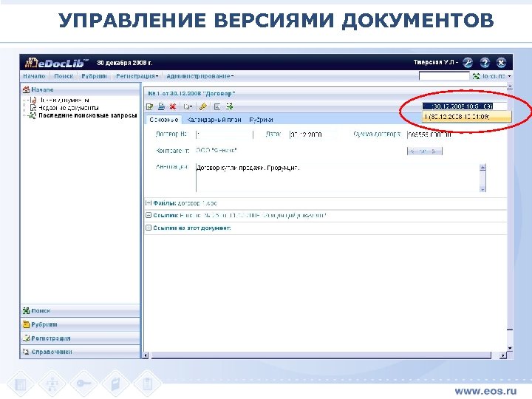532x399 pixels.
Task: Select Недавние документы tree item
Action: [65, 108]
